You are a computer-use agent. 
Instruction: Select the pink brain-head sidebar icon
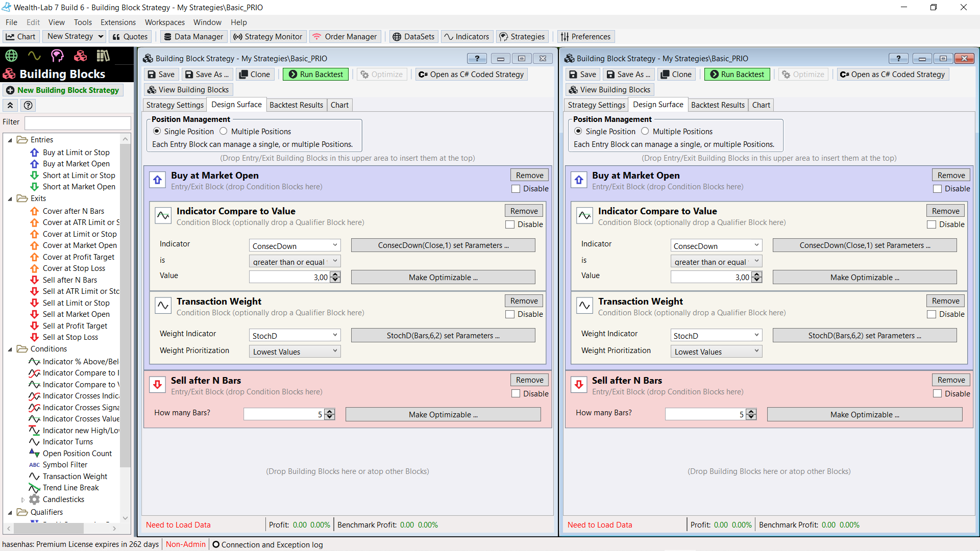(x=57, y=56)
